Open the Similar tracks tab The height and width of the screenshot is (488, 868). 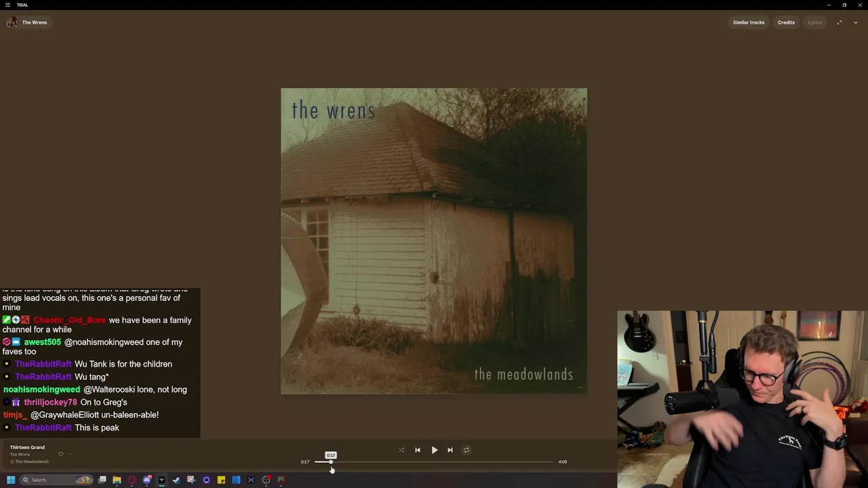pos(748,22)
